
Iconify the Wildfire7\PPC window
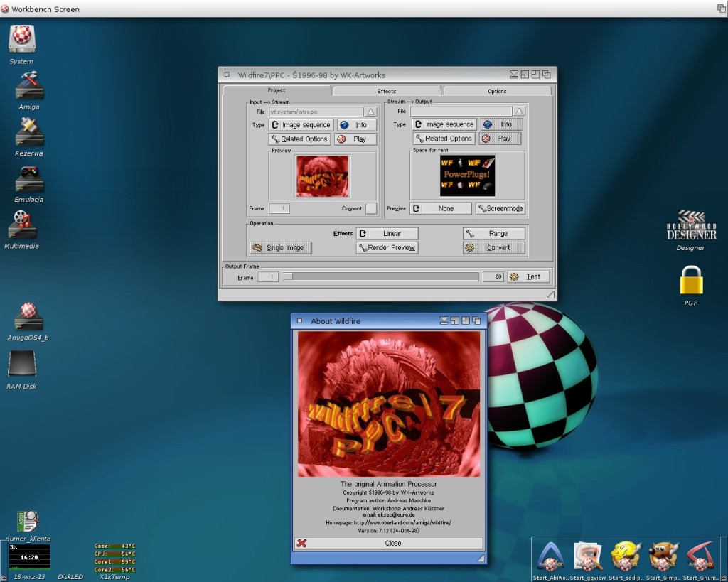tap(514, 74)
